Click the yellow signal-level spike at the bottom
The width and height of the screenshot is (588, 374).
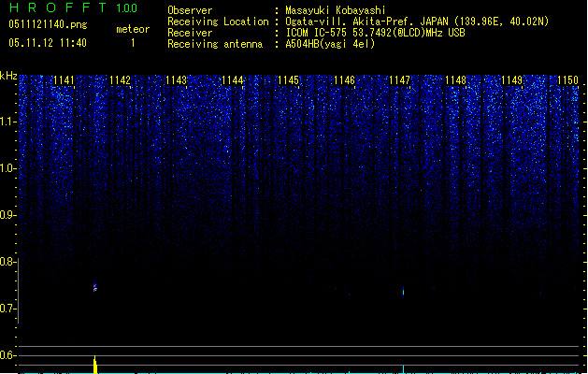click(95, 365)
